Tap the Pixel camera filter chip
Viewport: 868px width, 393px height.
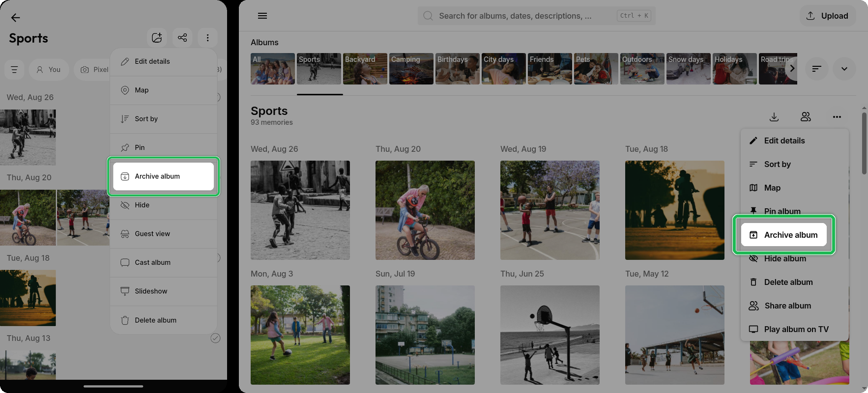click(x=92, y=70)
